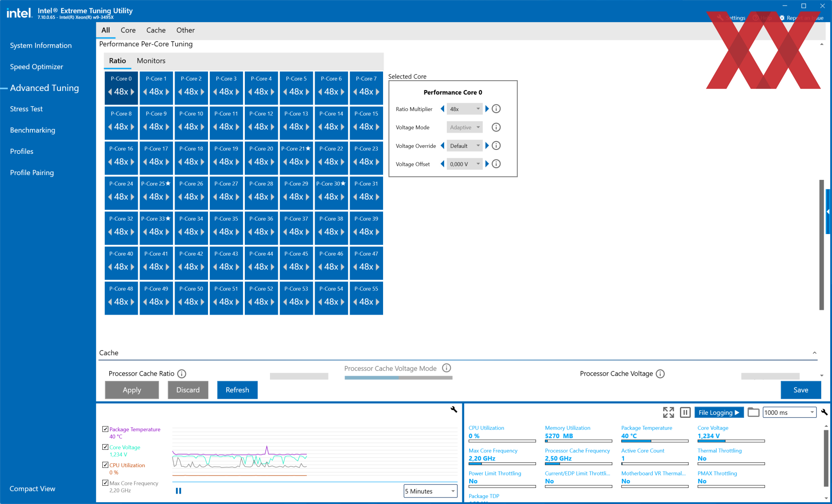Select the Ratio sub-tab
The width and height of the screenshot is (832, 504).
pos(117,61)
